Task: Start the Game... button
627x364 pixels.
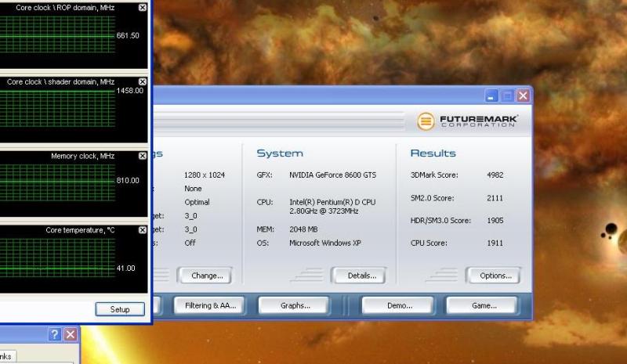Action: click(x=484, y=305)
